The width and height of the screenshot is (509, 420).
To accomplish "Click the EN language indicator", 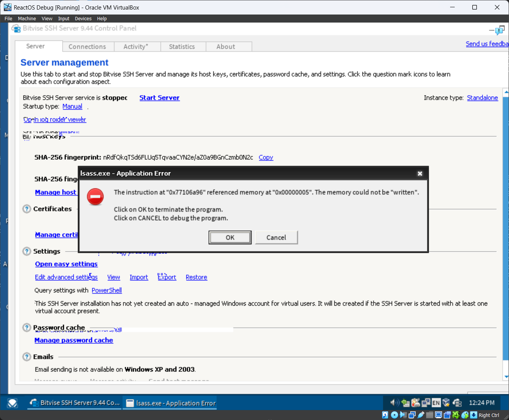I will [x=436, y=403].
